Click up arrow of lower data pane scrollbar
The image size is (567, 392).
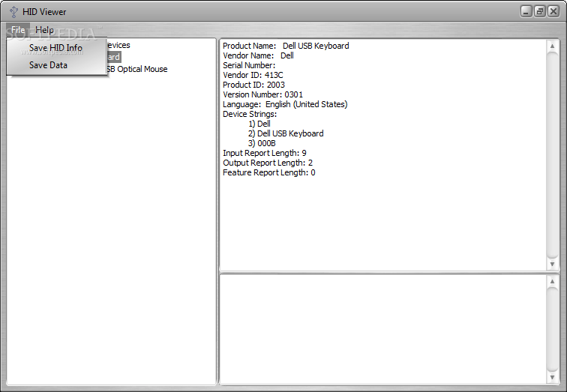[x=552, y=281]
